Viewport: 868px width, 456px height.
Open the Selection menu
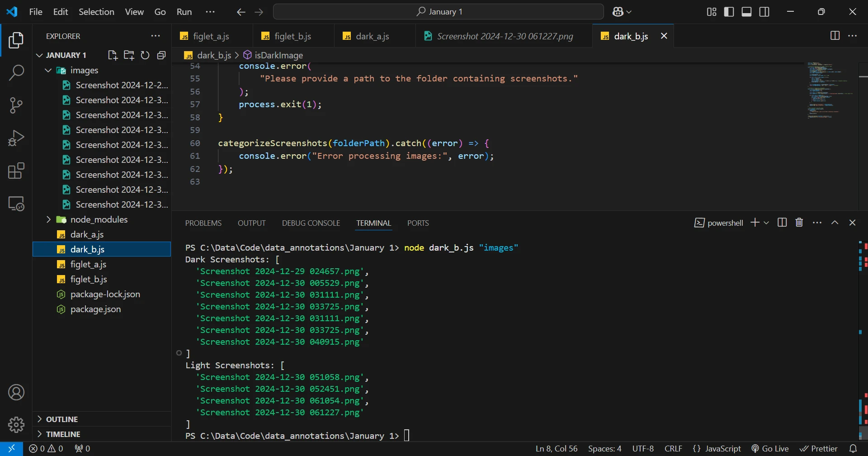[x=96, y=12]
